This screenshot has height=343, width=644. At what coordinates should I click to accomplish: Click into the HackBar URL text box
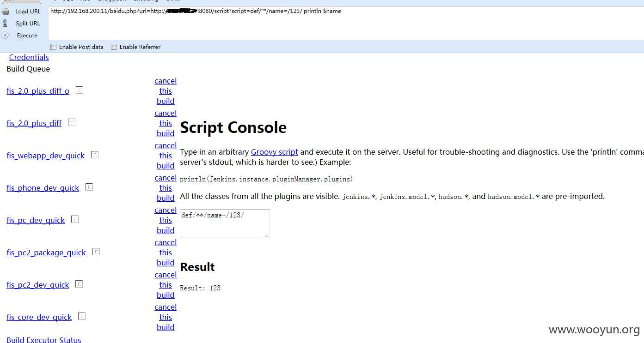click(346, 23)
